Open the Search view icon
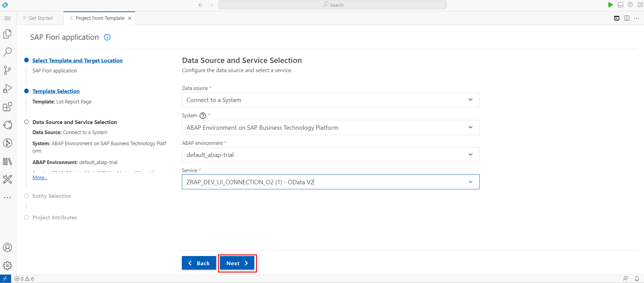 click(7, 52)
